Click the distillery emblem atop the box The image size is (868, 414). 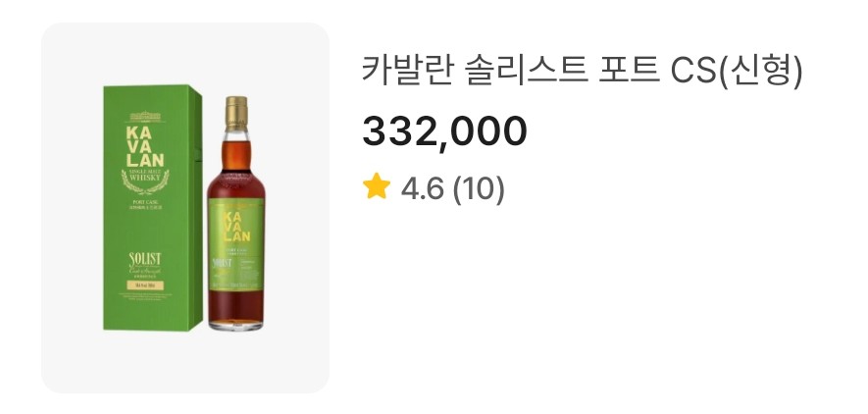click(x=144, y=117)
